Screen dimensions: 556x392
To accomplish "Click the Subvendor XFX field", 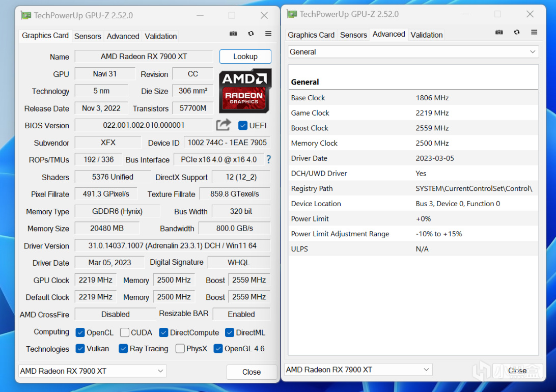I will (x=108, y=143).
